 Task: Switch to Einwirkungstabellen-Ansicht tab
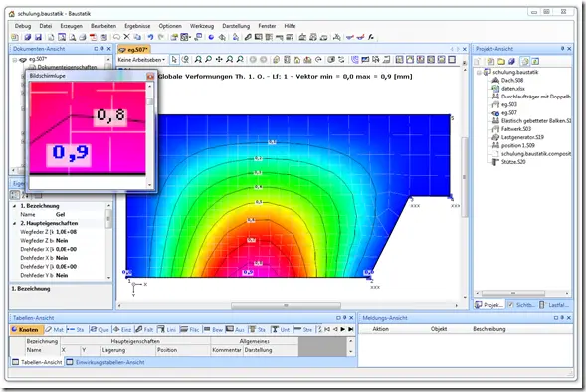tap(106, 362)
